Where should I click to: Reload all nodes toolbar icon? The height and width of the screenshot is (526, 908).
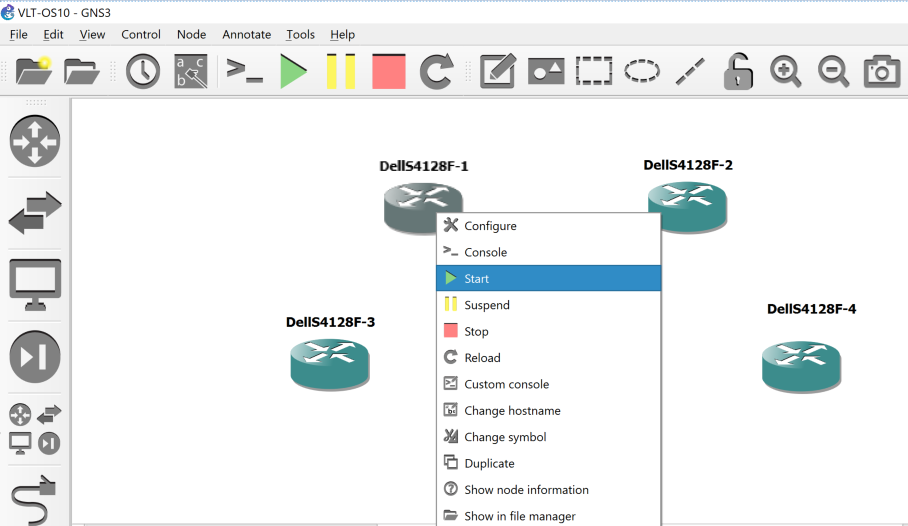[x=436, y=71]
